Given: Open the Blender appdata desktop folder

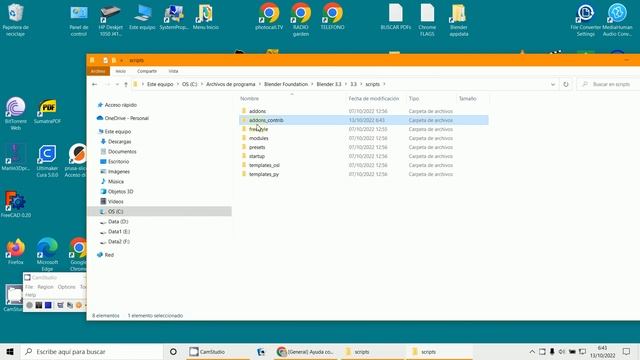Looking at the screenshot, I should coord(459,20).
